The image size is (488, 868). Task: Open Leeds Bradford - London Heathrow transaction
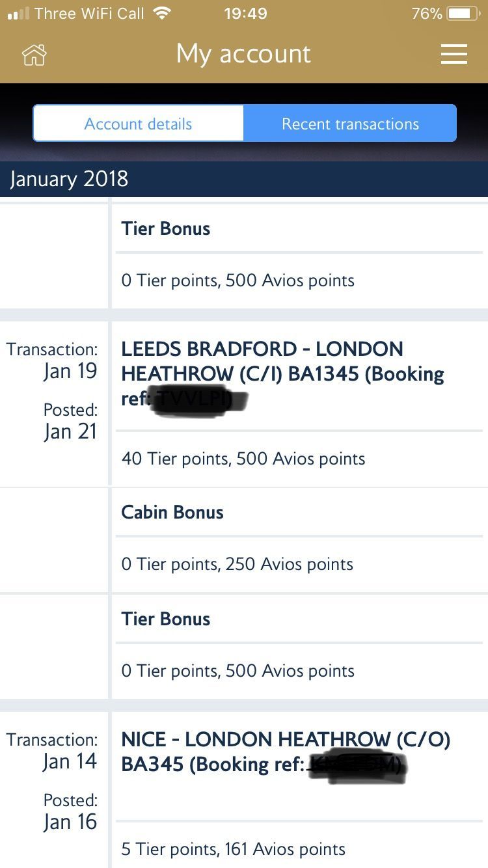click(x=282, y=375)
